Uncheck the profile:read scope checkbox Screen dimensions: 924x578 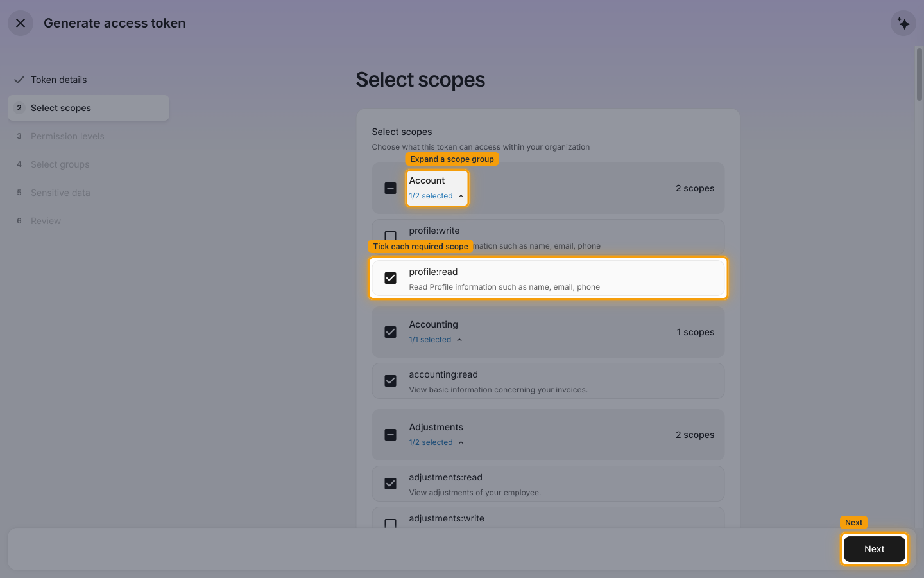(x=390, y=278)
